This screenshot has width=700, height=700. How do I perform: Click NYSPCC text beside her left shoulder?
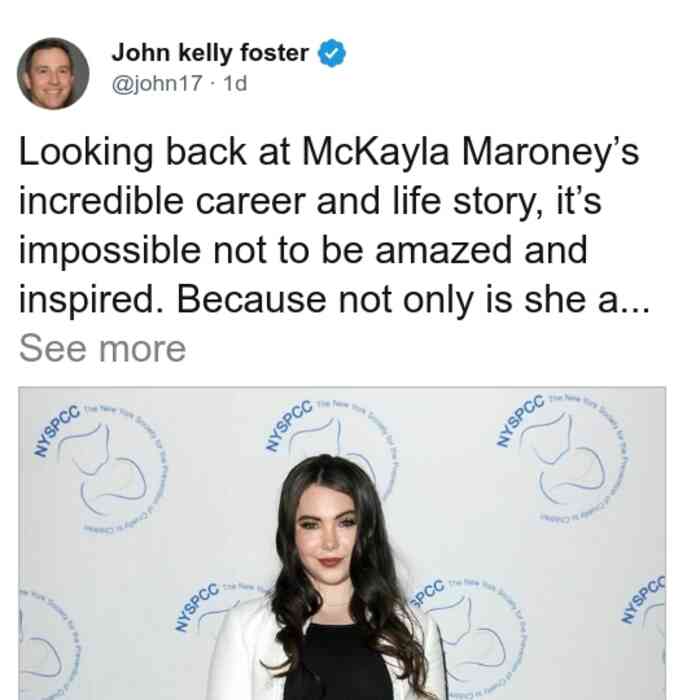tap(197, 607)
